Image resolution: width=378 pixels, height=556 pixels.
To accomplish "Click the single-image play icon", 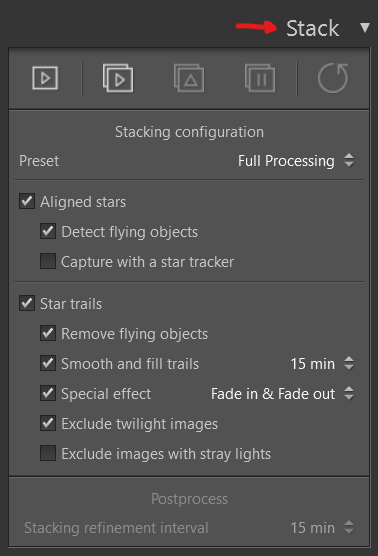I will point(45,78).
